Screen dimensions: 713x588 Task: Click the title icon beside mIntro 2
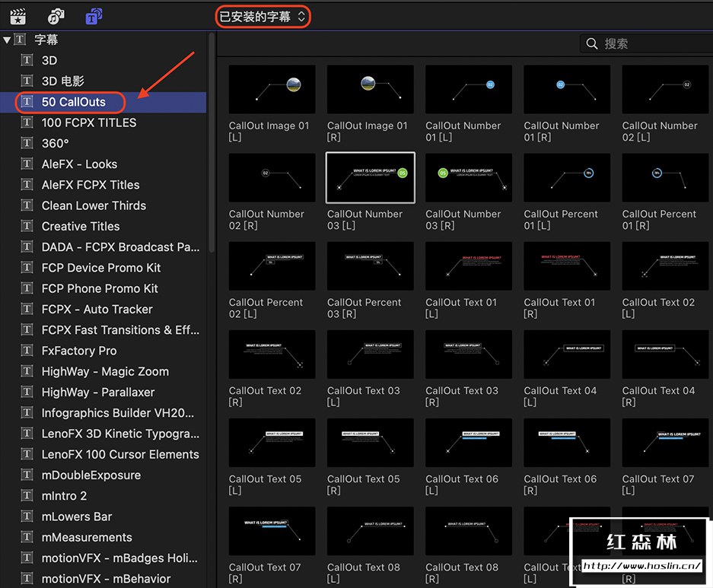point(27,495)
